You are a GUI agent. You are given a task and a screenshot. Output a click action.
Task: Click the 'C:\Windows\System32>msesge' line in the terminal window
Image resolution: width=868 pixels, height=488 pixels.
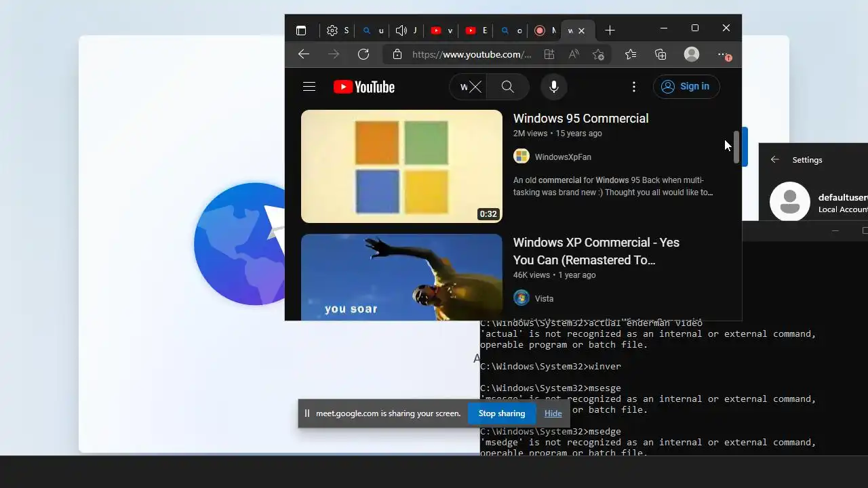pos(551,388)
